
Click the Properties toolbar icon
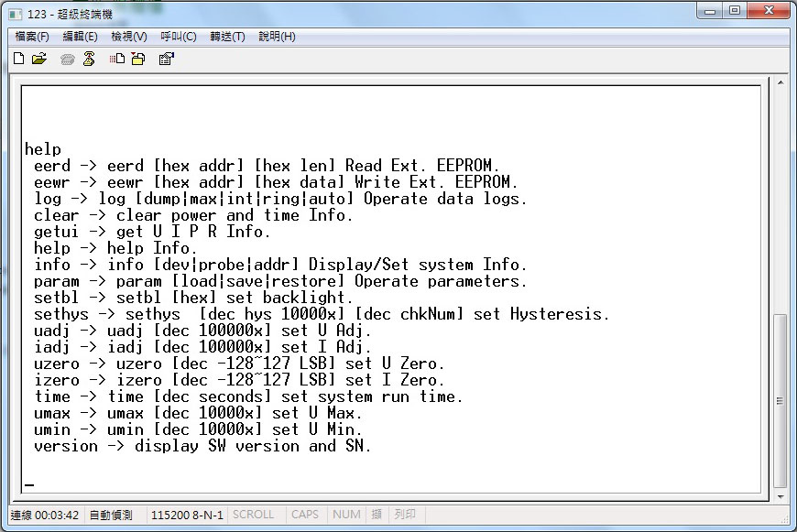coord(167,59)
